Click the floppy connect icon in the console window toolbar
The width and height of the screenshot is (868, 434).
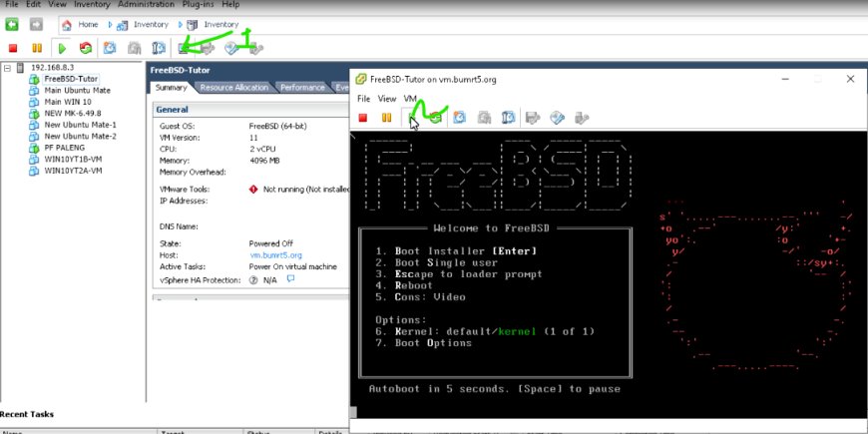click(x=533, y=118)
